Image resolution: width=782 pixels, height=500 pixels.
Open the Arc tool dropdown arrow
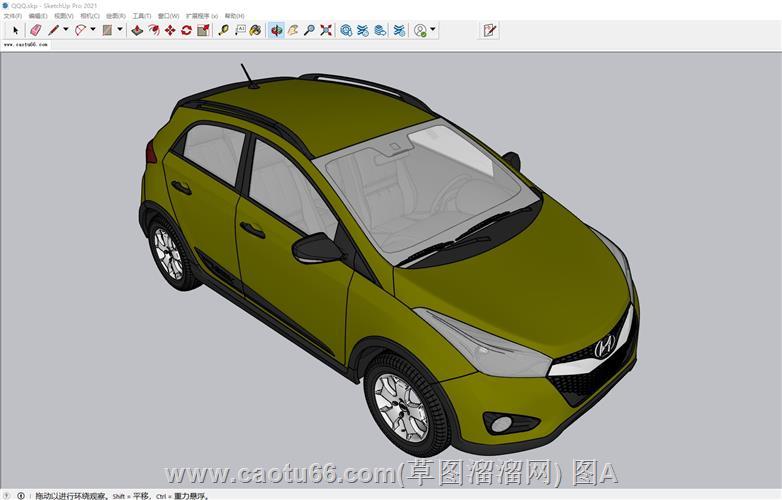[x=93, y=29]
